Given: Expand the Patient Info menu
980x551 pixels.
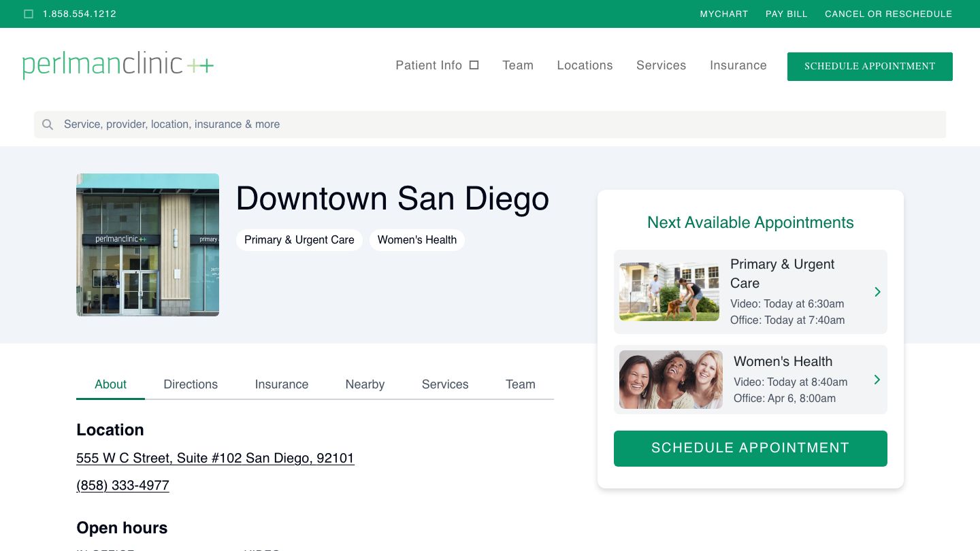Looking at the screenshot, I should [x=429, y=65].
